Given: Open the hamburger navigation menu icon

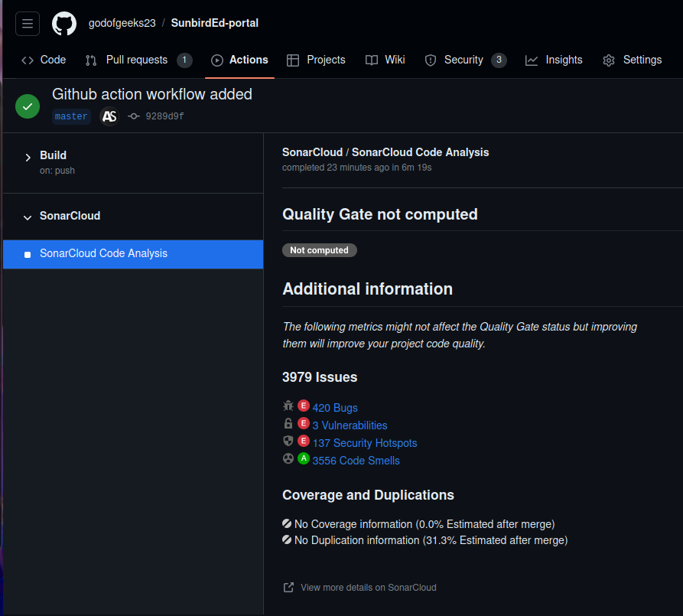Looking at the screenshot, I should [27, 23].
